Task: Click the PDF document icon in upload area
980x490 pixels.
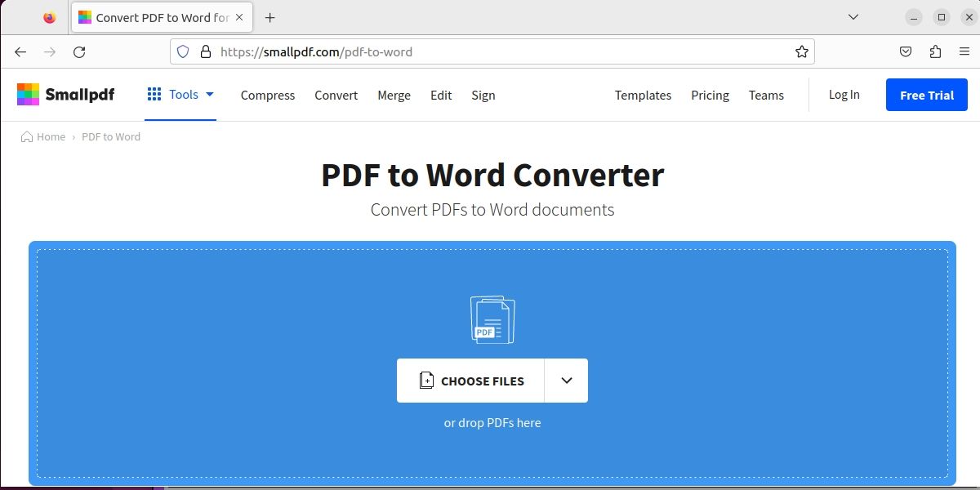Action: [492, 319]
